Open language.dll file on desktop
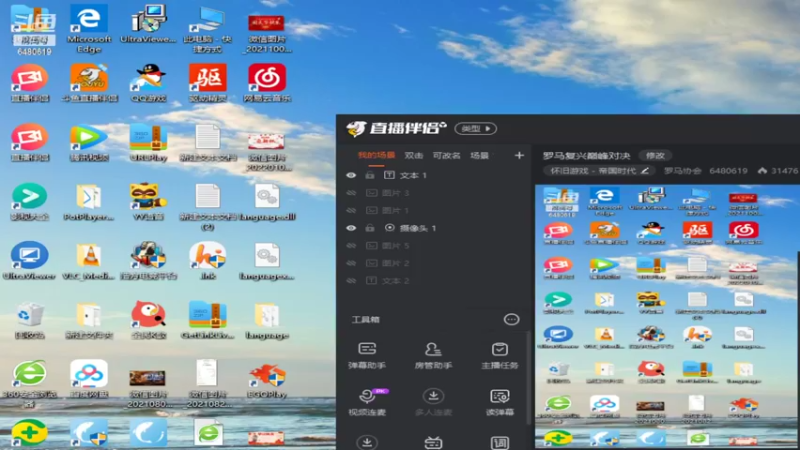The width and height of the screenshot is (800, 450). 267,202
